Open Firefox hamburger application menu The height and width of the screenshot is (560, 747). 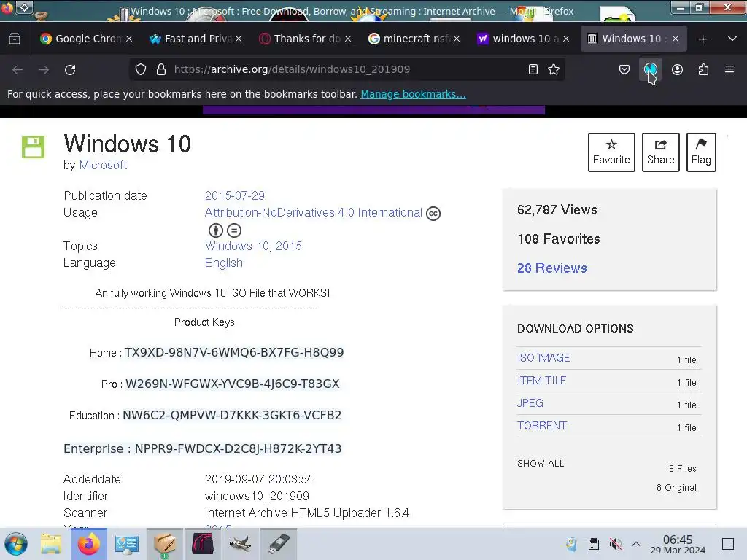[729, 69]
